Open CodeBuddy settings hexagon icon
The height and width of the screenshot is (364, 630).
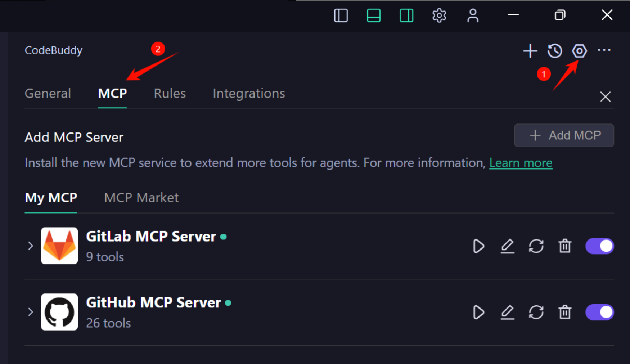579,51
